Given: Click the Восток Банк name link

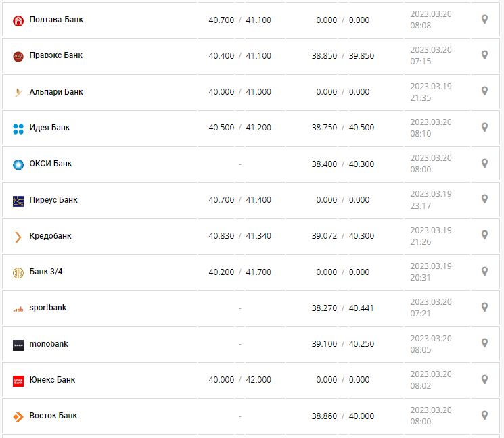Looking at the screenshot, I should pos(53,416).
